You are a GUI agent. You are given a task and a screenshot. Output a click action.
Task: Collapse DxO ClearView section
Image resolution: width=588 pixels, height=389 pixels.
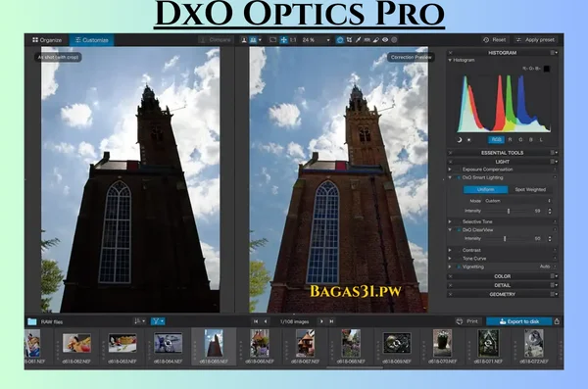450,230
